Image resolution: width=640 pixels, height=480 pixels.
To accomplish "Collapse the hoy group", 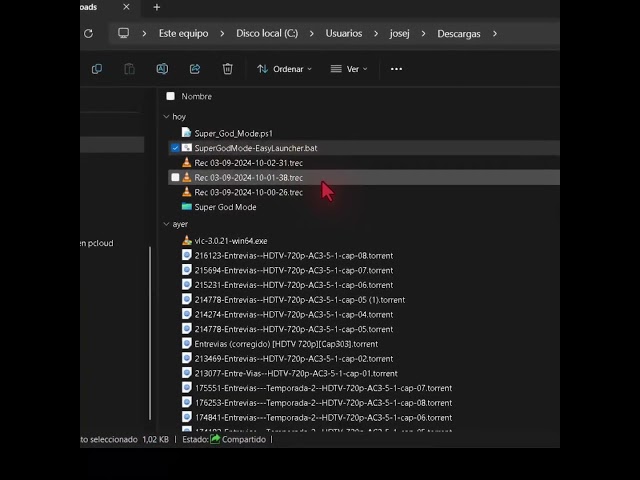I will [166, 117].
